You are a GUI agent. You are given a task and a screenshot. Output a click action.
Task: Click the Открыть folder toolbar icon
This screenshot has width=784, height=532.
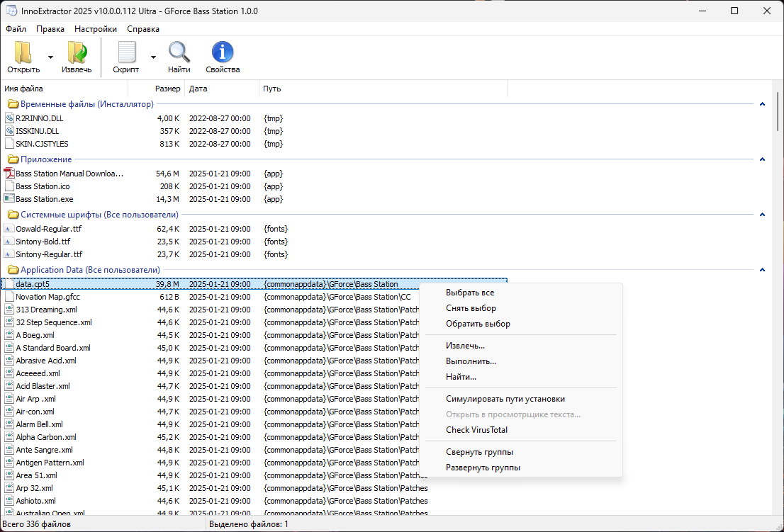23,52
